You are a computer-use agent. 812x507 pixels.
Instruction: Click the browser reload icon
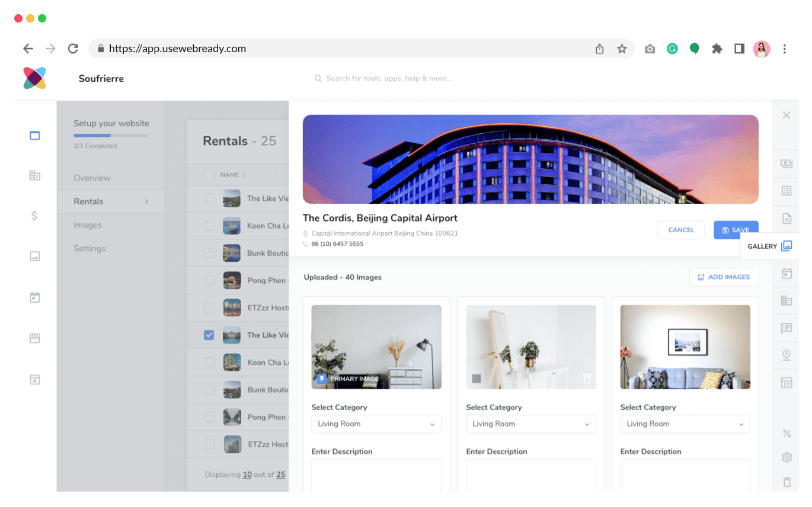(73, 49)
